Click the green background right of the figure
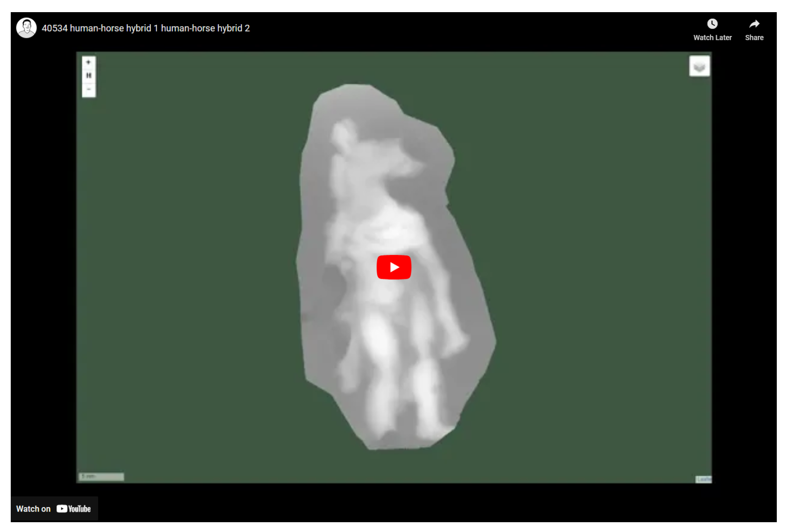 [x=598, y=266]
